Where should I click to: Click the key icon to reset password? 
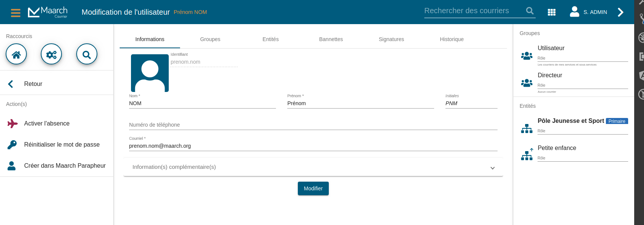pos(12,145)
